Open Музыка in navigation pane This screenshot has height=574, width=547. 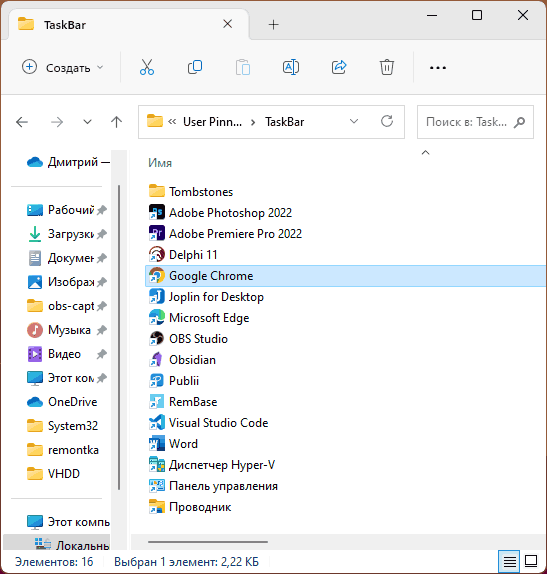pos(67,330)
